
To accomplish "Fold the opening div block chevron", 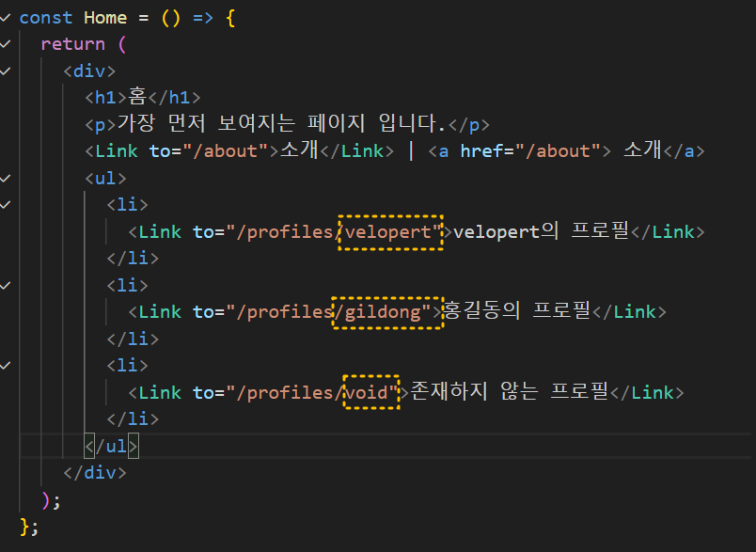I will [6, 71].
